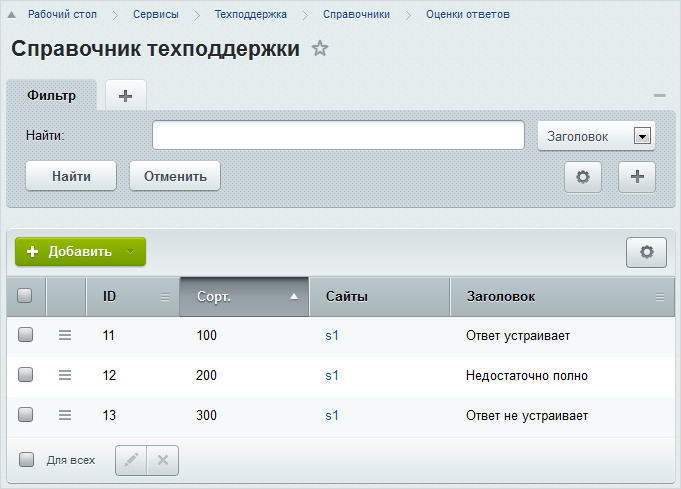The width and height of the screenshot is (681, 489).
Task: Click the cell Недостаточно полно
Action: pos(526,376)
